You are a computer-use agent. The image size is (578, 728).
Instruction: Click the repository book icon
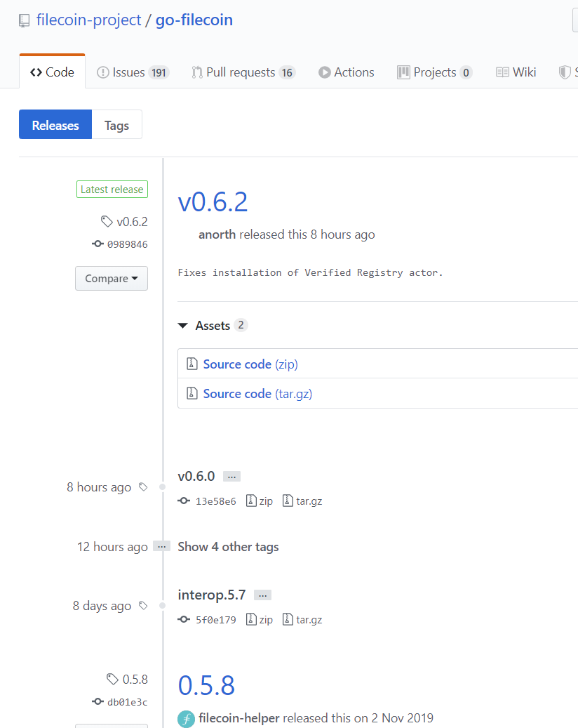(24, 21)
